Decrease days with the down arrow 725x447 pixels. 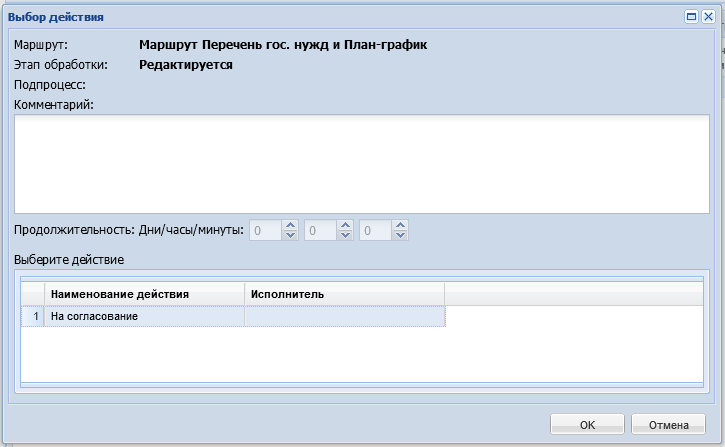(x=291, y=236)
